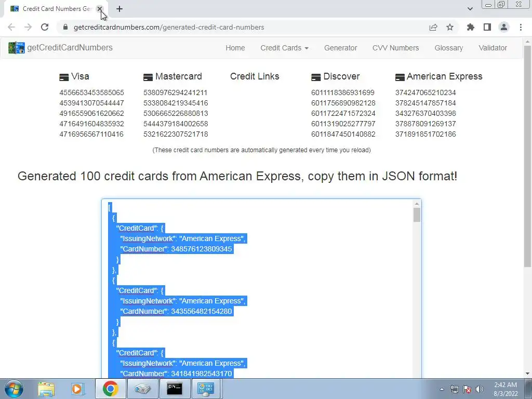Open control panel taskbar icon
This screenshot has width=532, height=399.
point(206,389)
